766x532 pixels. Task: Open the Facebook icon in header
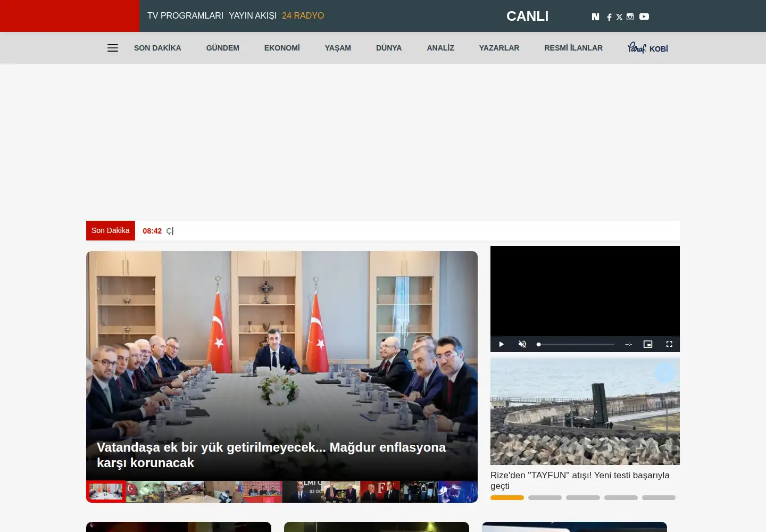pos(609,17)
